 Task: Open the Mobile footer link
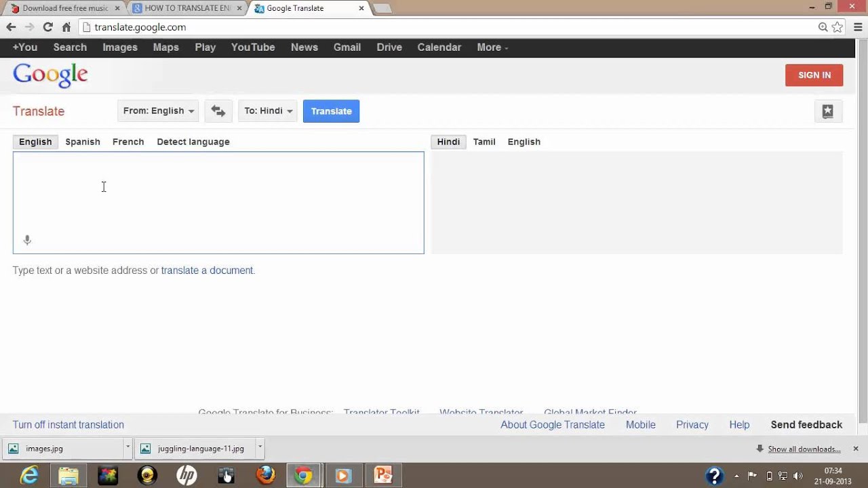(x=641, y=425)
